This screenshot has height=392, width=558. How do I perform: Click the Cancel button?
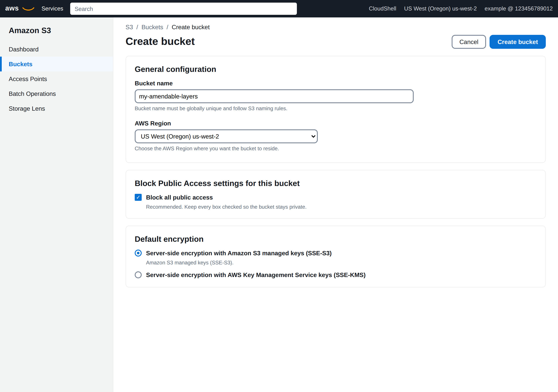pyautogui.click(x=469, y=42)
